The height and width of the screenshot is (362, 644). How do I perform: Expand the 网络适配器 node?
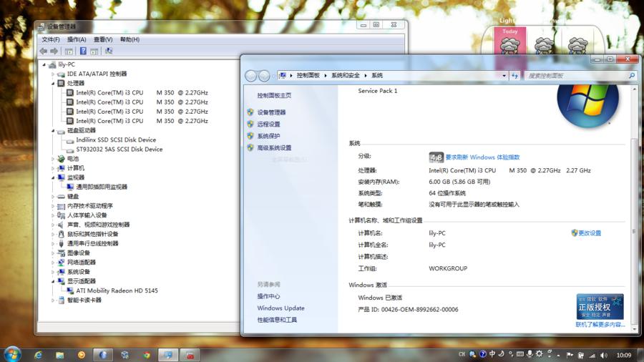coord(53,263)
